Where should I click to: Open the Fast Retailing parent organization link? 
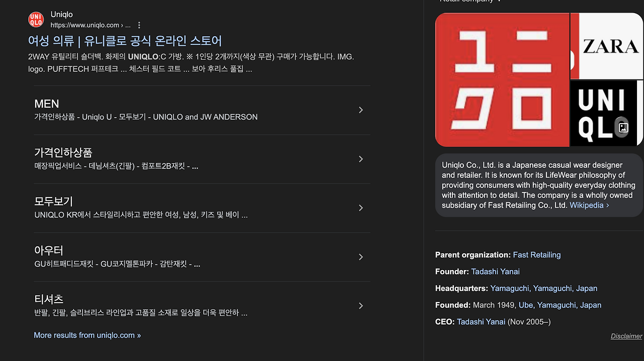(x=536, y=255)
